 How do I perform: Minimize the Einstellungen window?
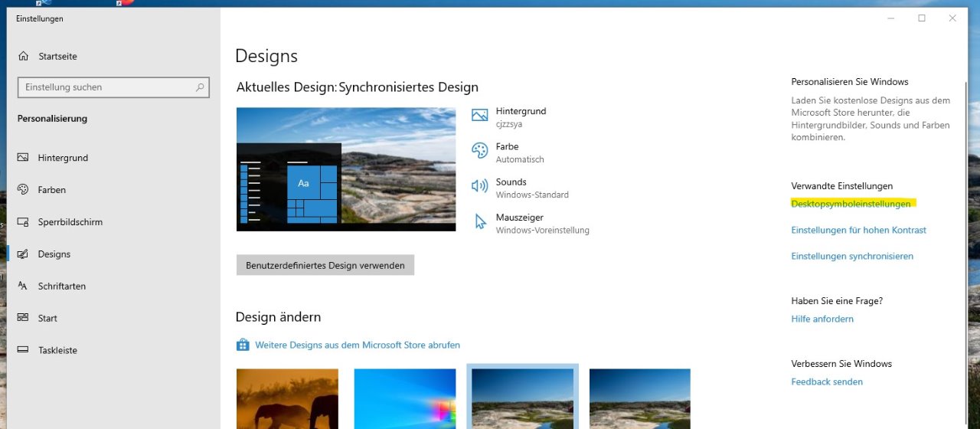tap(890, 18)
